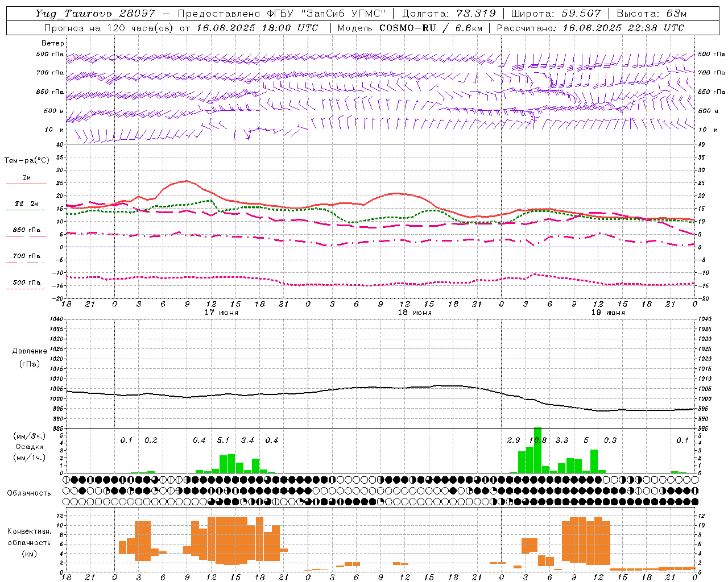The height and width of the screenshot is (582, 728).
Task: Click the '18 июня' date label
Action: [415, 313]
